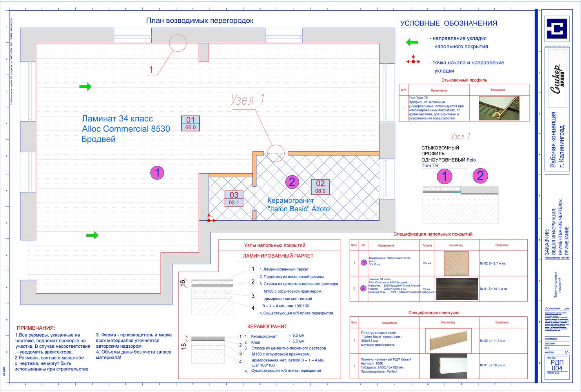Click the cell № 02 L= 11,7 м п.
581x392 pixels.
coord(492,341)
